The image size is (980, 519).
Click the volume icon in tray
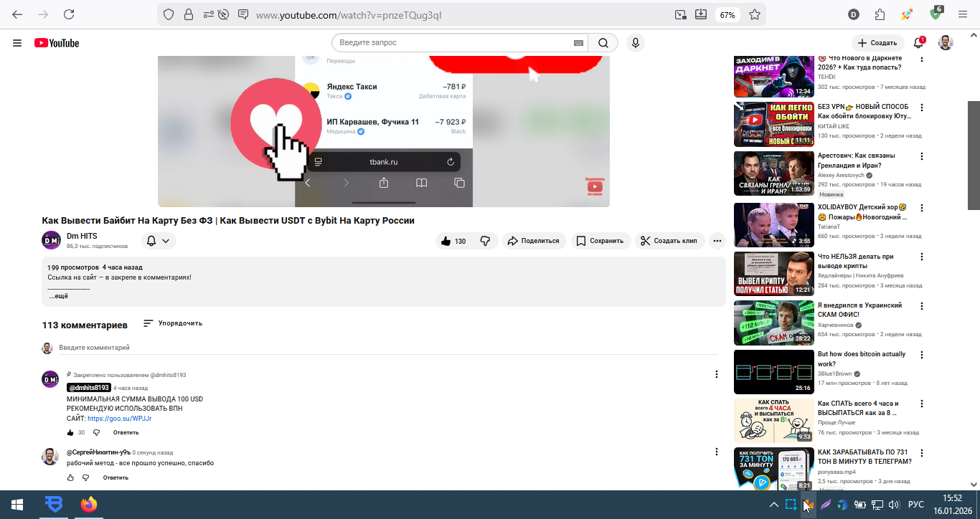(x=894, y=505)
